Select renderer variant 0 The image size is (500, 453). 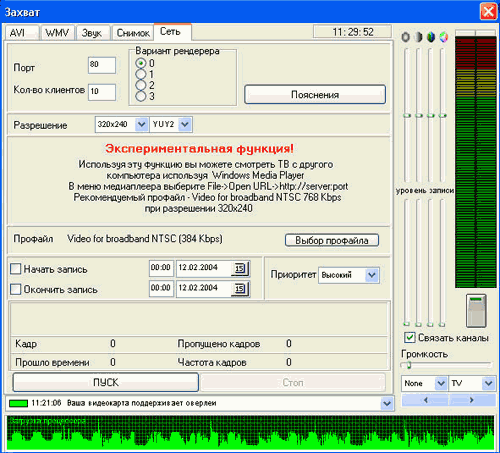[141, 63]
